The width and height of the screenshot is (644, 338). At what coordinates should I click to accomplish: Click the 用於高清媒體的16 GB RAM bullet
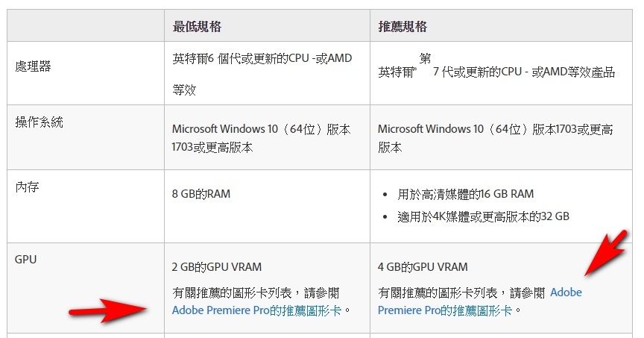coord(465,194)
